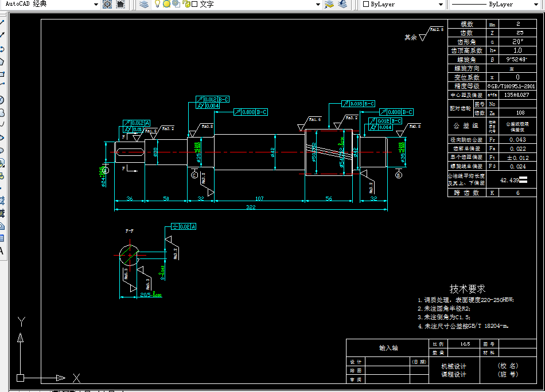Click the Insert Block tool

click(2, 163)
